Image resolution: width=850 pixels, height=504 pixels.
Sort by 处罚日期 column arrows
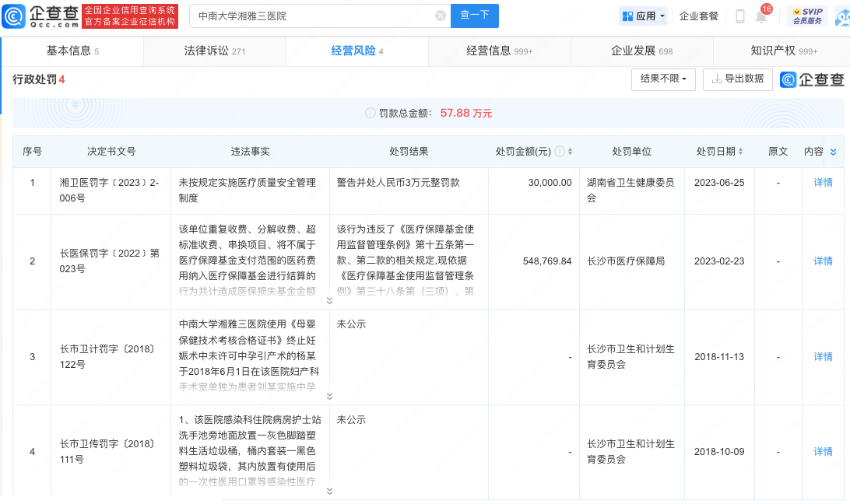click(x=740, y=152)
